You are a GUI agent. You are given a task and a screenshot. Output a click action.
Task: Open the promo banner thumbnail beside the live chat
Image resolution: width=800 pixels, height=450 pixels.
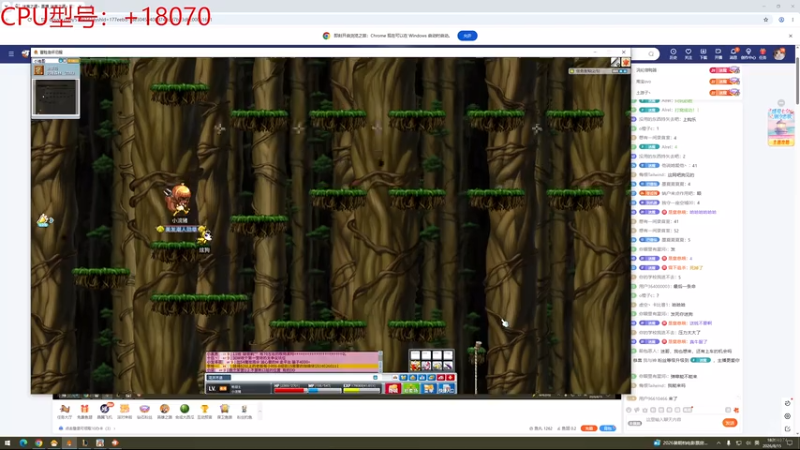(781, 127)
